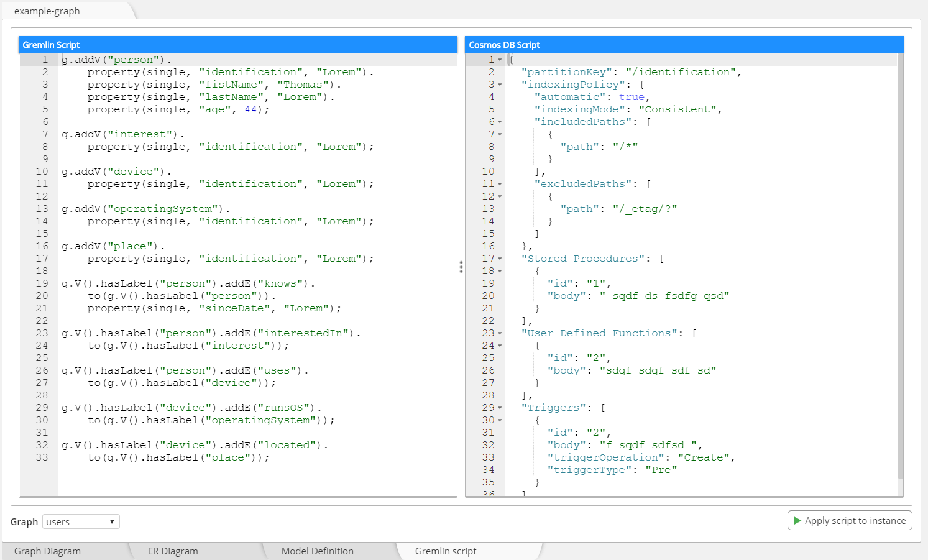Image resolution: width=928 pixels, height=560 pixels.
Task: Click Apply script to instance
Action: coord(850,521)
